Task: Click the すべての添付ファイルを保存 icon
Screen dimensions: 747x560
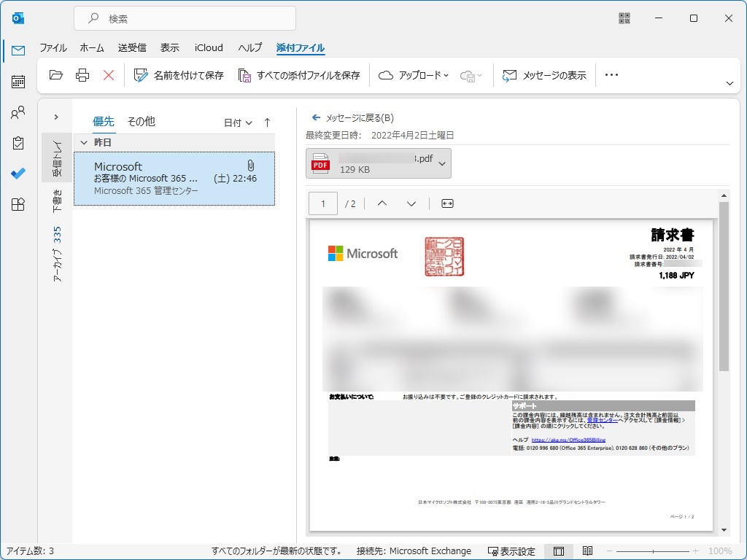Action: point(246,74)
